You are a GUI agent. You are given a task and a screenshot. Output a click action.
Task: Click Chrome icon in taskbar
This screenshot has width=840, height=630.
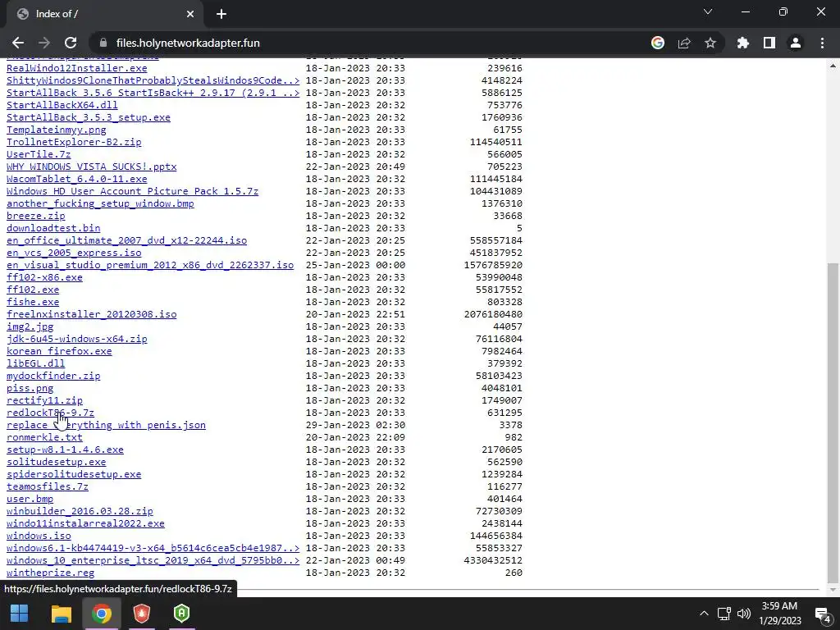101,614
